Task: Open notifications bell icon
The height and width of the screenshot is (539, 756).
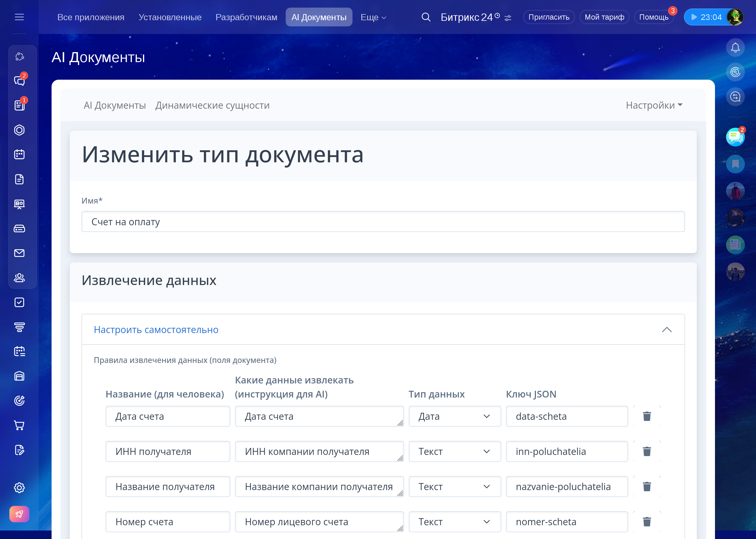Action: (x=735, y=48)
